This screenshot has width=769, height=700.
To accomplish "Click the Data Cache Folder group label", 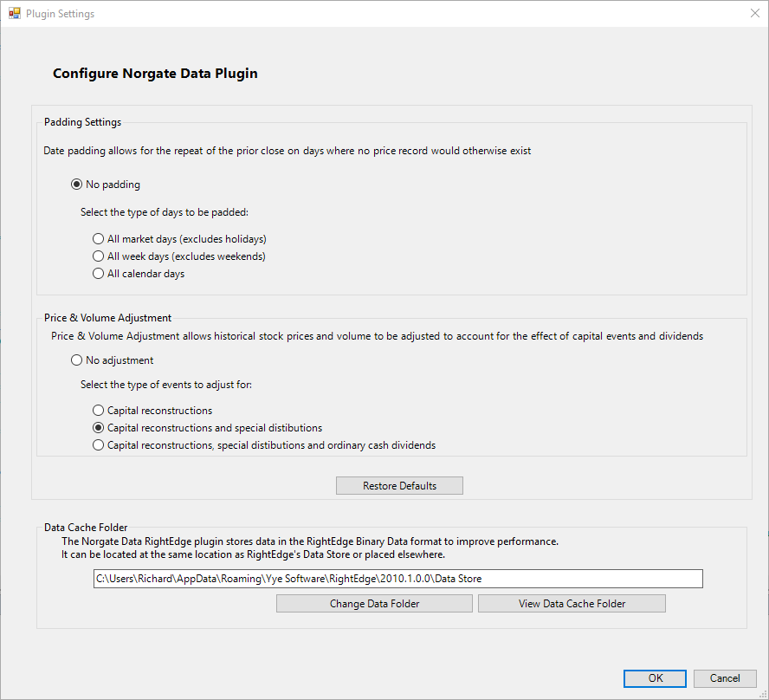I will click(x=86, y=528).
